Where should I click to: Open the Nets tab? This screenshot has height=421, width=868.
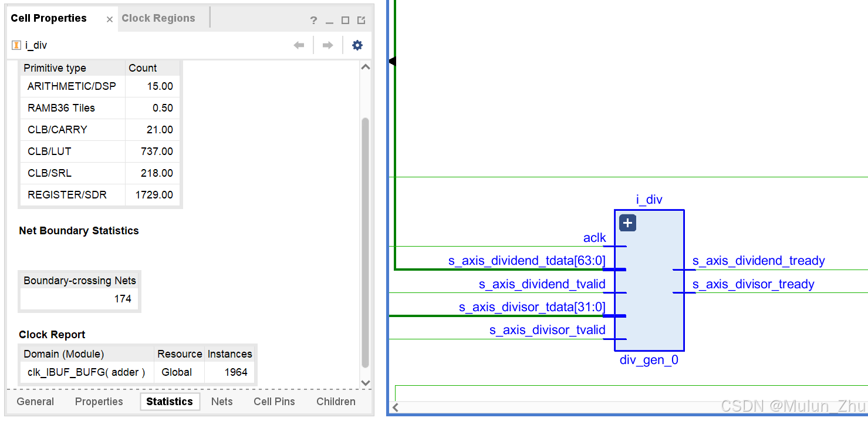coord(222,402)
